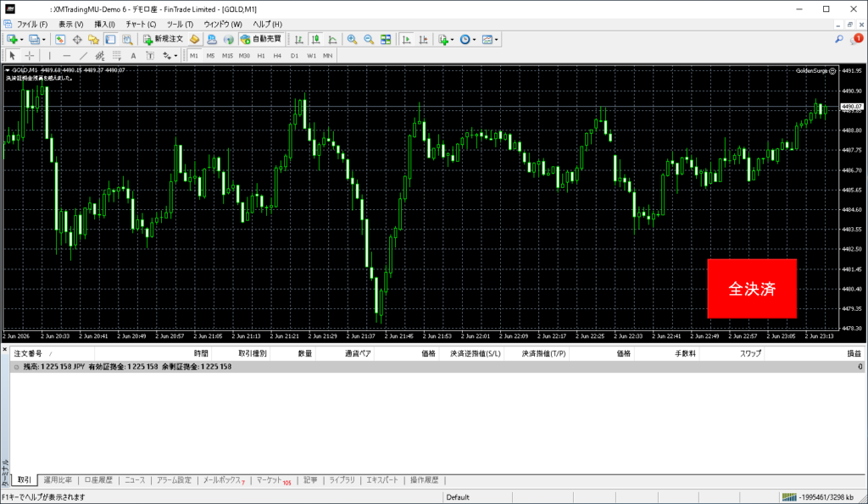Launch MetaEditor via the yellow book icon

pos(194,39)
